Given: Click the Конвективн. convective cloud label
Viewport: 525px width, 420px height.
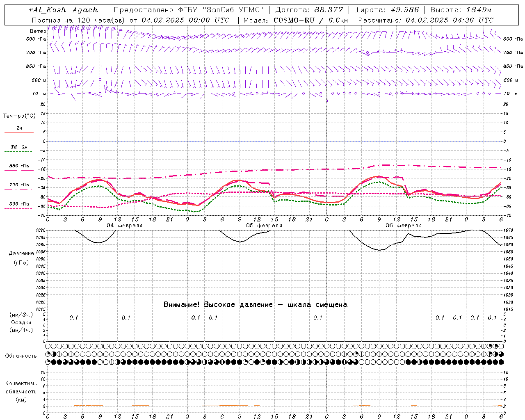Looking at the screenshot, I should pyautogui.click(x=21, y=383).
